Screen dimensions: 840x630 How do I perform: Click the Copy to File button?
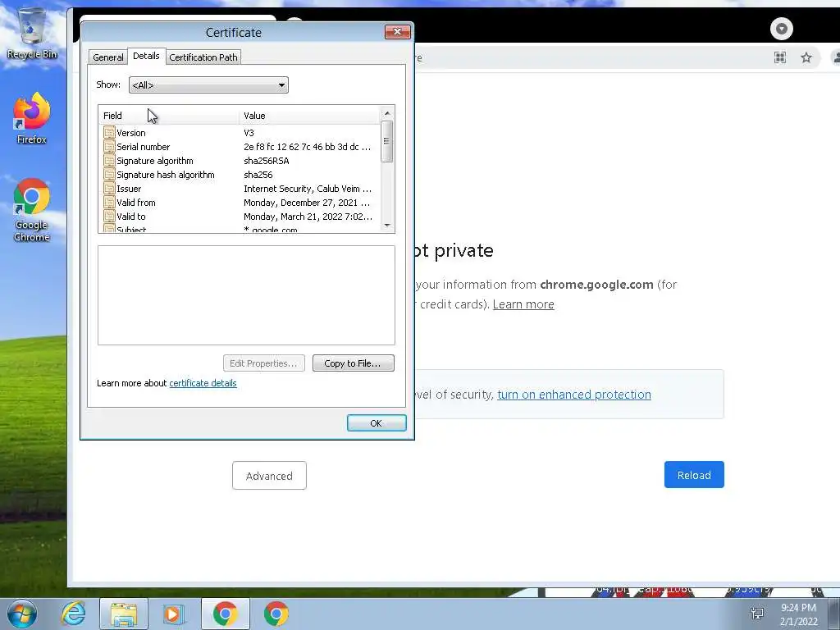tap(353, 363)
